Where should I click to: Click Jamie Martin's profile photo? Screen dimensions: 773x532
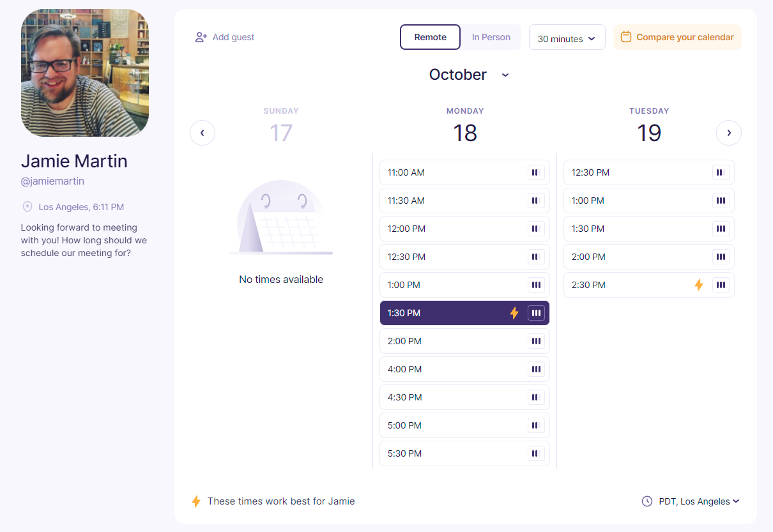[85, 73]
